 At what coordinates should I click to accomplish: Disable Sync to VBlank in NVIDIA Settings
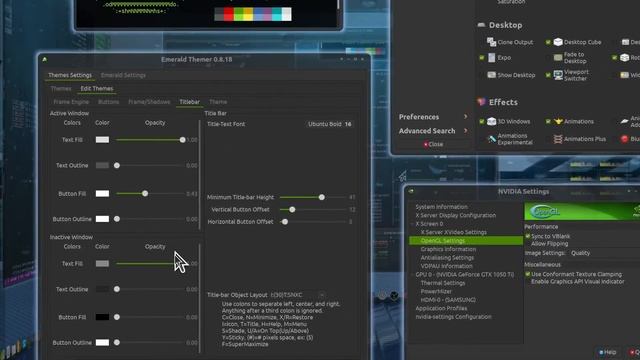(x=528, y=236)
